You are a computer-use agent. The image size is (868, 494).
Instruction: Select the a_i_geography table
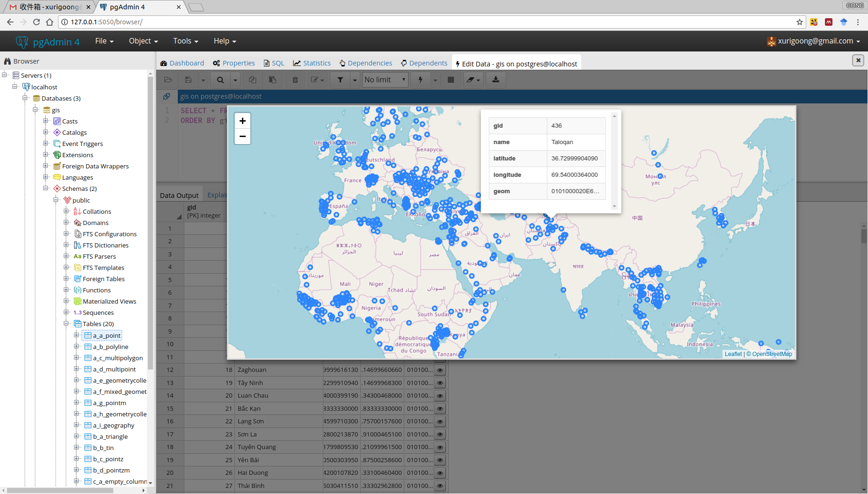click(x=113, y=425)
